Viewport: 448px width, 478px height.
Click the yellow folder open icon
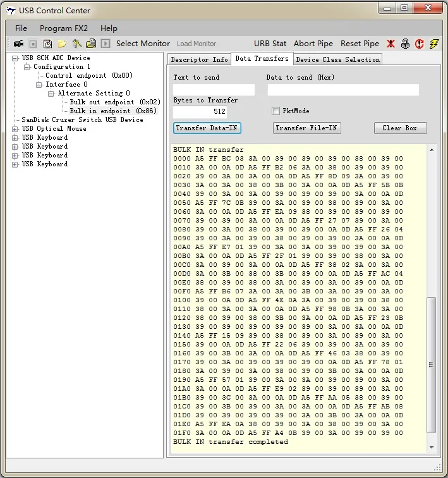point(62,44)
